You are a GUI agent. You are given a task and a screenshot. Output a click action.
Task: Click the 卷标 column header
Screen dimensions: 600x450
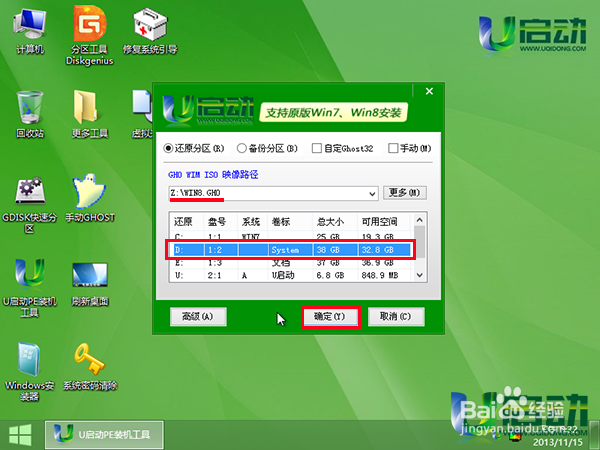coord(290,222)
